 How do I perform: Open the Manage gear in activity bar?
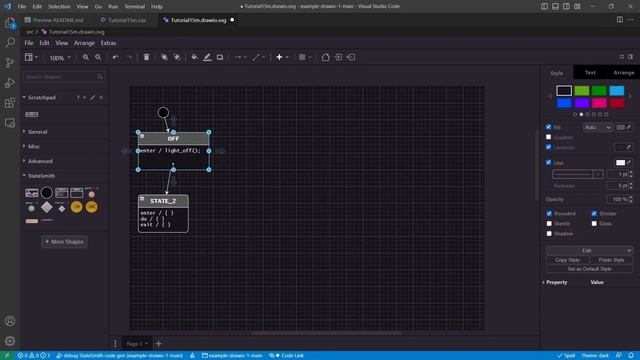tap(10, 341)
